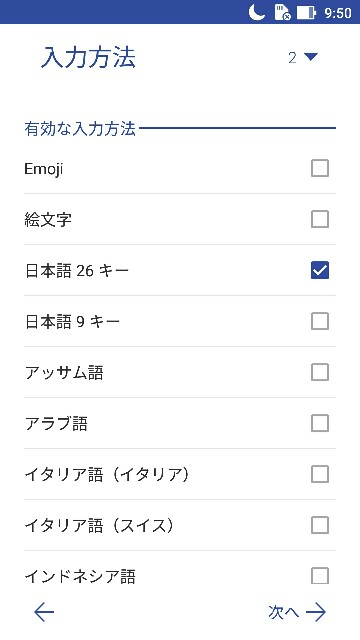Tap the forward arrow next to 次へ

point(316,612)
